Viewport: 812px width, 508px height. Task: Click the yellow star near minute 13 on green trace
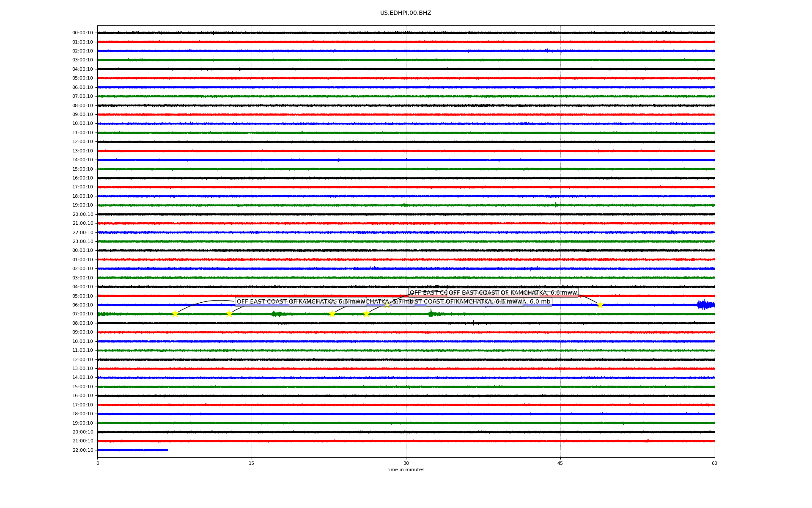pos(229,314)
